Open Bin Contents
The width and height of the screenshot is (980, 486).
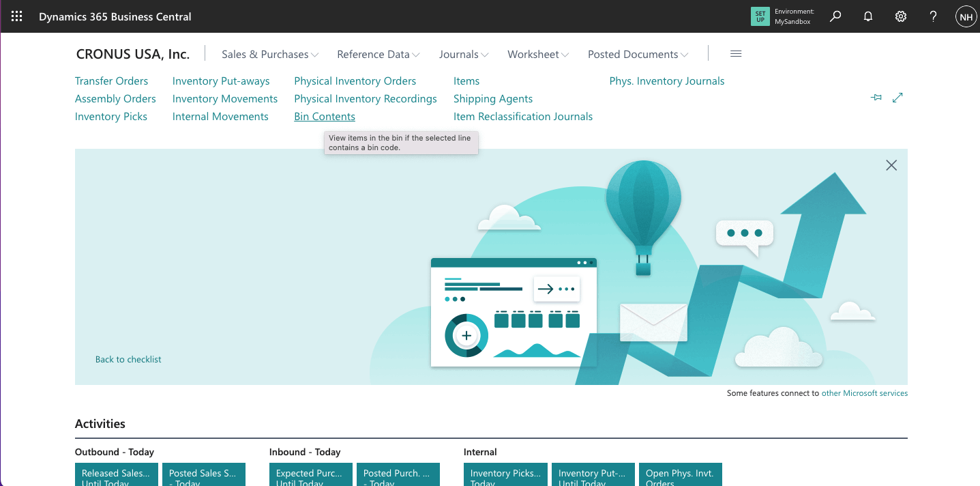pyautogui.click(x=325, y=117)
